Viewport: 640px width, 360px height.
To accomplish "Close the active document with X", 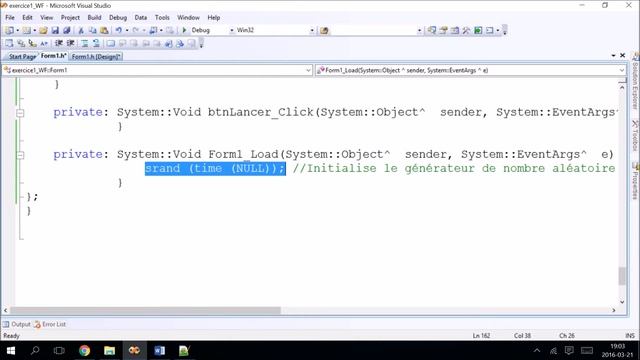I will [x=622, y=56].
